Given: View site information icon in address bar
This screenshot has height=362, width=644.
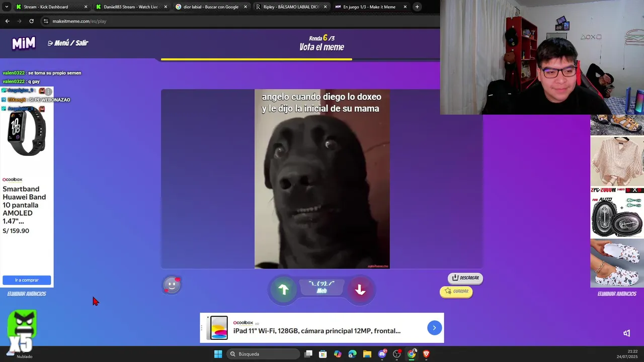Looking at the screenshot, I should [x=46, y=21].
